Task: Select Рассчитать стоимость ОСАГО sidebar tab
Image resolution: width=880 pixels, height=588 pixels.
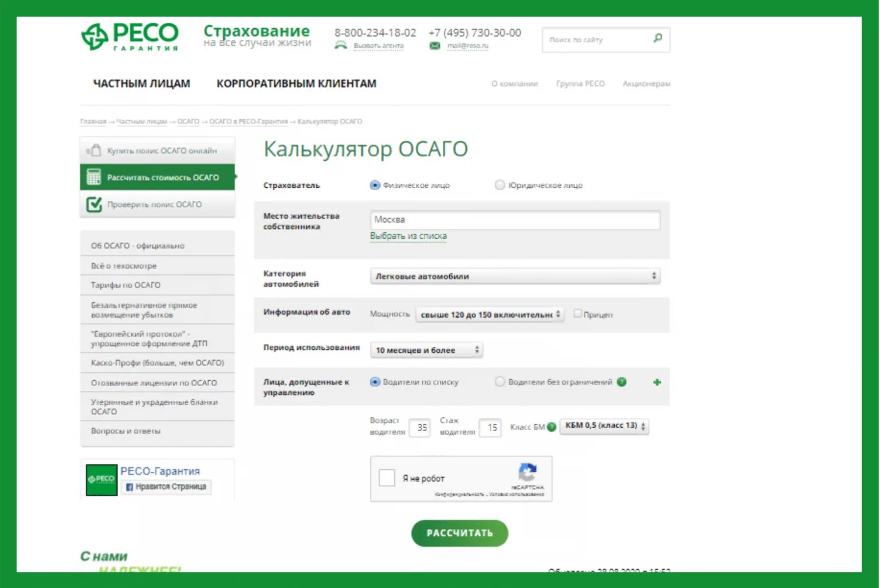Action: tap(158, 177)
